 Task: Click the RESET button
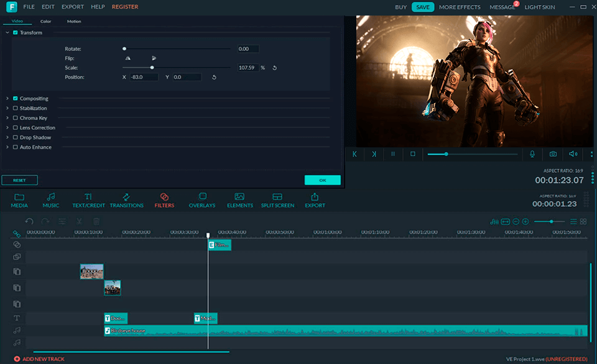(x=19, y=180)
